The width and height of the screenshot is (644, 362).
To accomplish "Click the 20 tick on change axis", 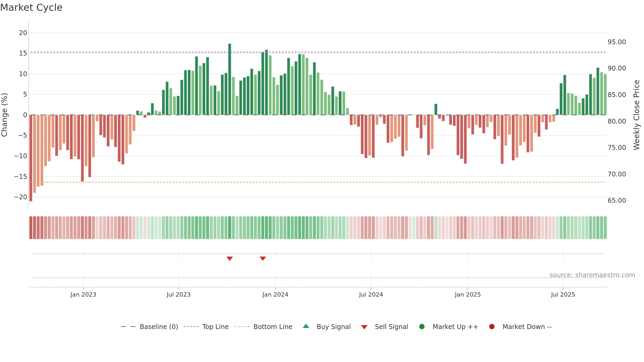I will 23,33.
